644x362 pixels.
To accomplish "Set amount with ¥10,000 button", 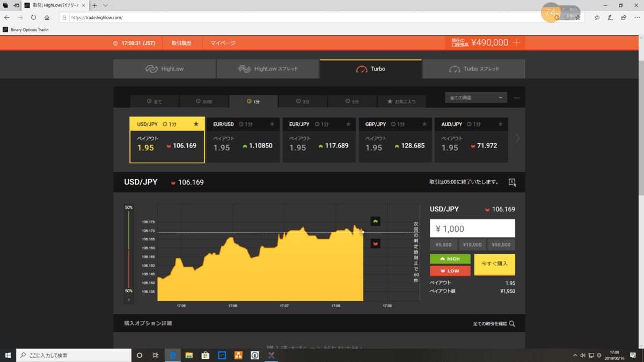I will click(472, 245).
